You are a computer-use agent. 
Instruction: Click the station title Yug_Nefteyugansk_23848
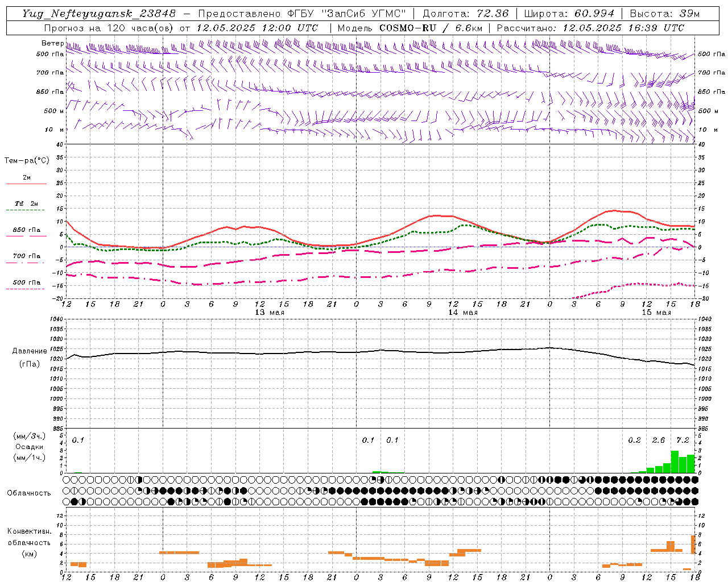[x=99, y=14]
